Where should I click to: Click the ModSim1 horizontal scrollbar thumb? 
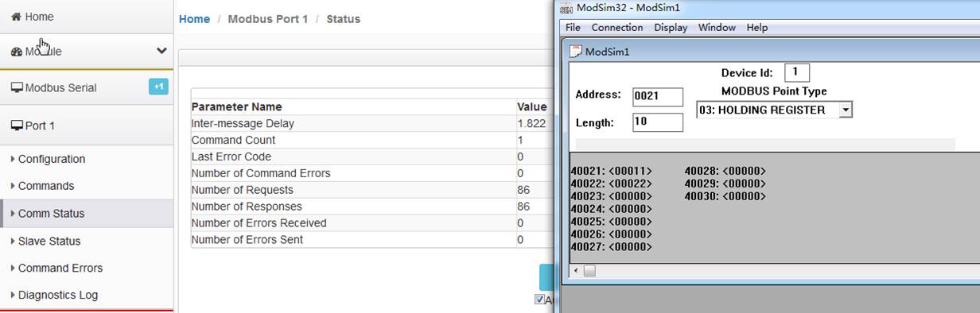coord(589,271)
